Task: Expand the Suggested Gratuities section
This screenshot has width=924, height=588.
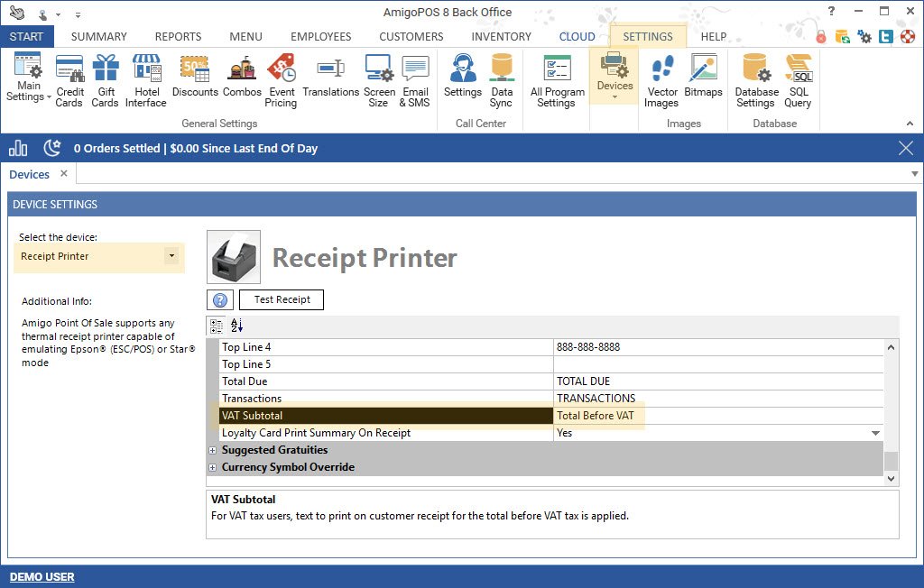Action: 213,450
